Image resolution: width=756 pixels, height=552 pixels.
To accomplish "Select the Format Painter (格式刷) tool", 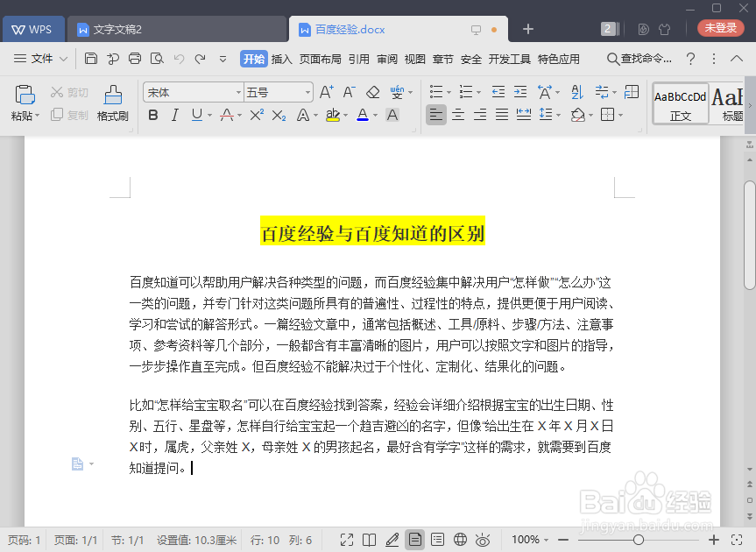I will click(113, 103).
